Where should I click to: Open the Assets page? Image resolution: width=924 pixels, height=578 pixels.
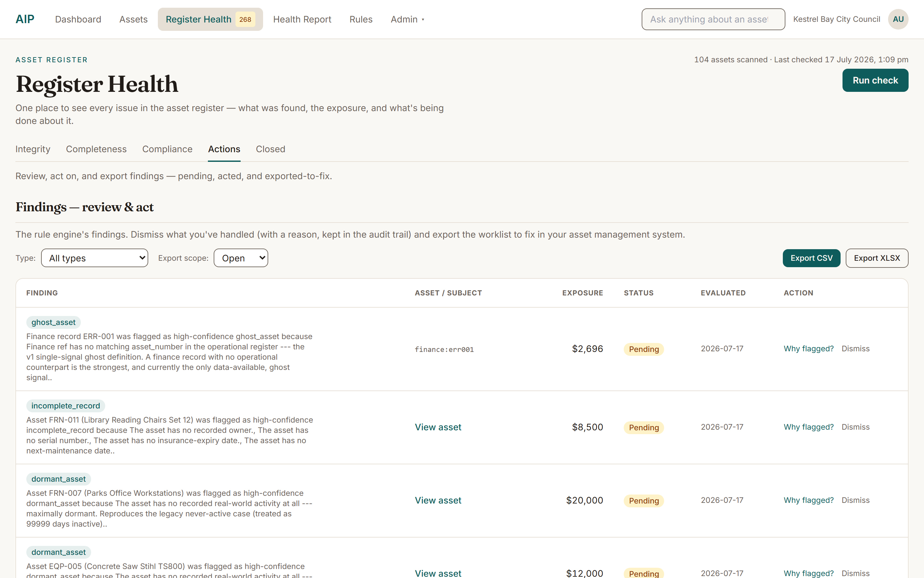(x=133, y=20)
